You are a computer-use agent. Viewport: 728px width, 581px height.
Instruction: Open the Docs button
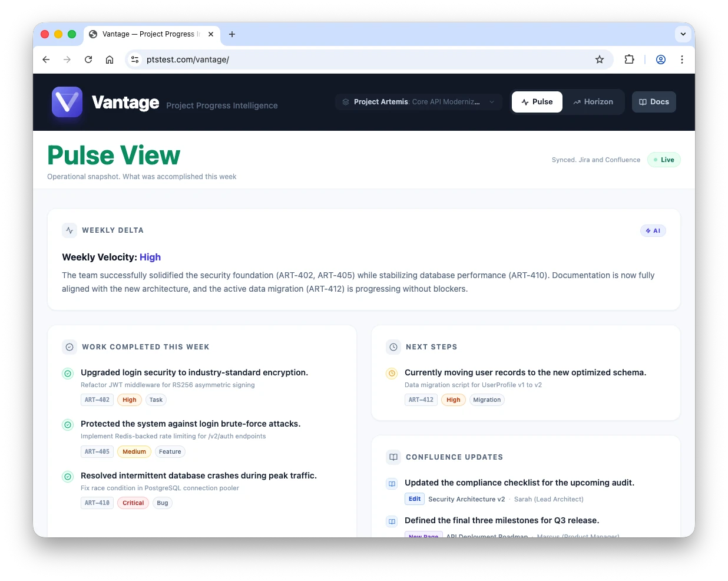654,102
